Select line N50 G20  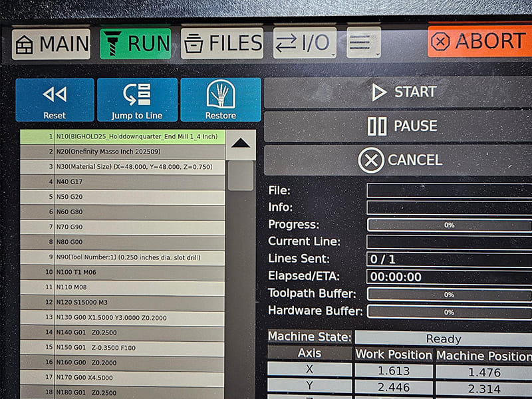tap(122, 197)
